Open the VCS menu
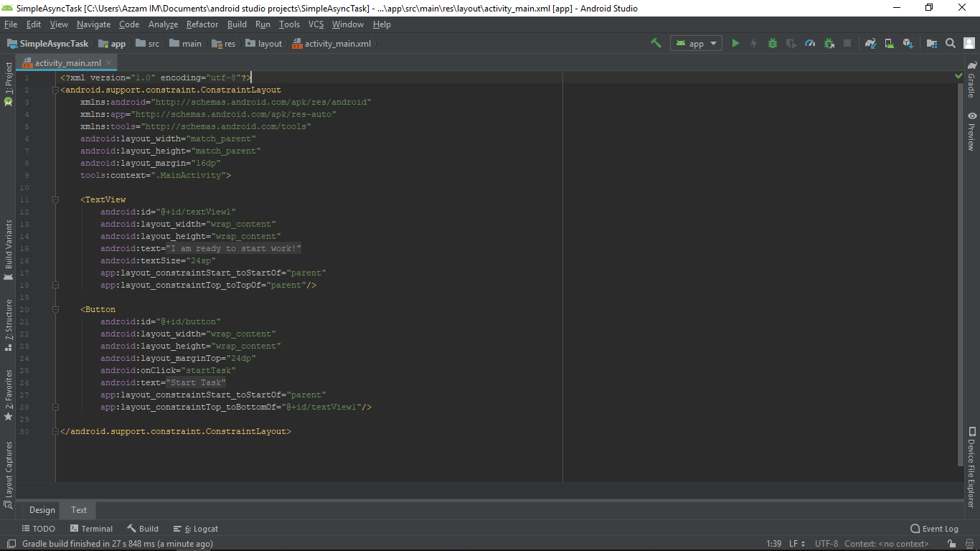This screenshot has height=551, width=980. pos(316,24)
